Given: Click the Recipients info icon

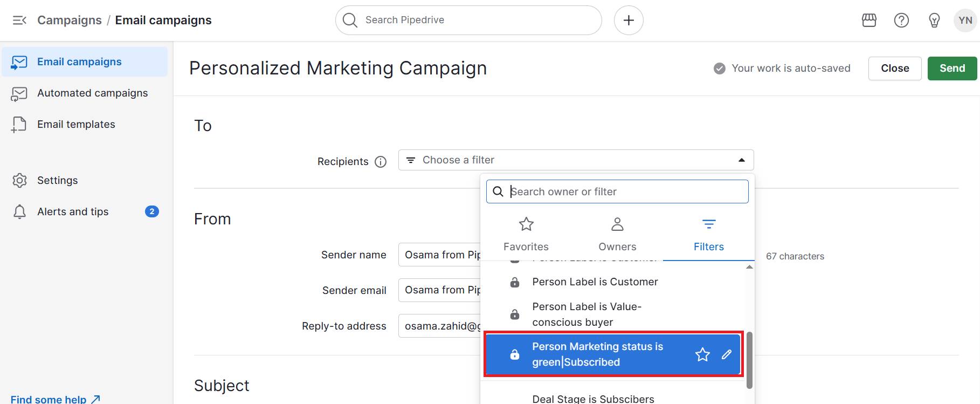Looking at the screenshot, I should 381,161.
